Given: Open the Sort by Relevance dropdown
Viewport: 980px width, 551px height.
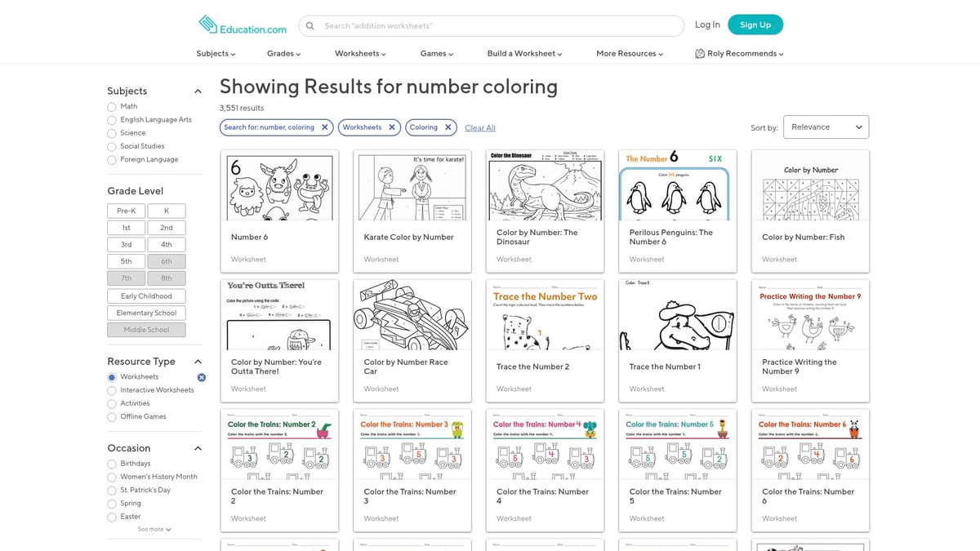Looking at the screenshot, I should point(825,127).
